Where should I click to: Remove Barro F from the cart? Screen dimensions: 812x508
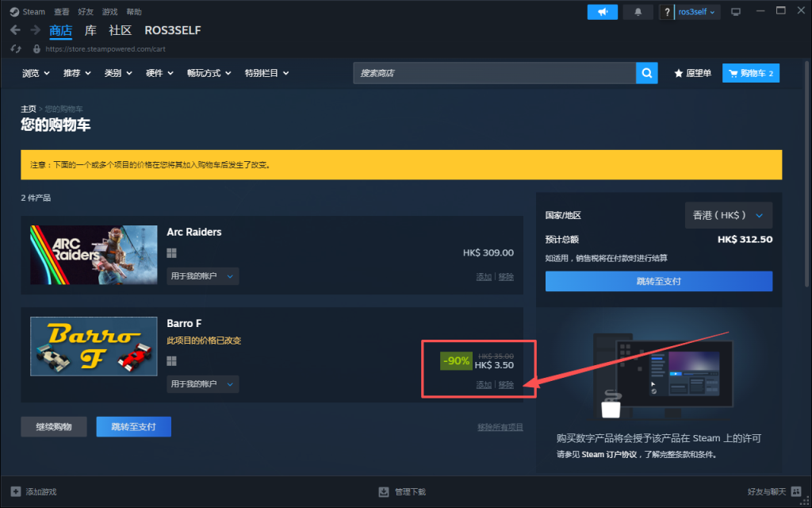click(x=506, y=385)
